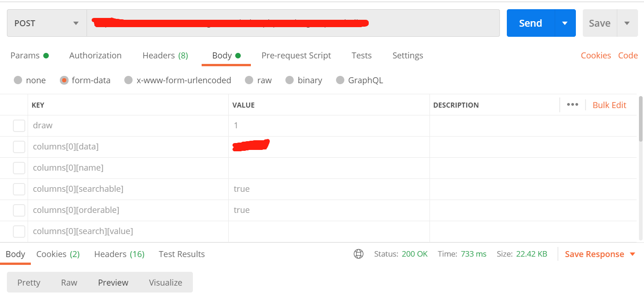Open the response Cookies (2) tab
Image resolution: width=644 pixels, height=298 pixels.
(58, 254)
